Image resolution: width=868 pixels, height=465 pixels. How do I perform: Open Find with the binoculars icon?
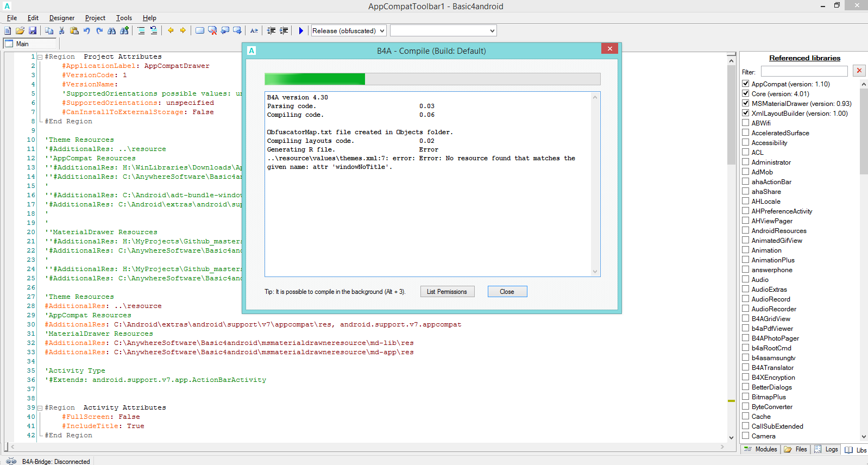pos(112,31)
